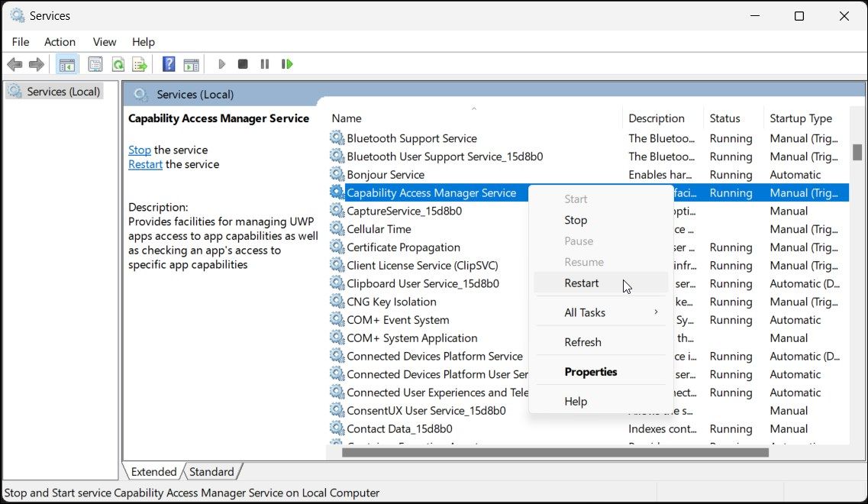
Task: Click the Stop the service link
Action: (x=139, y=150)
